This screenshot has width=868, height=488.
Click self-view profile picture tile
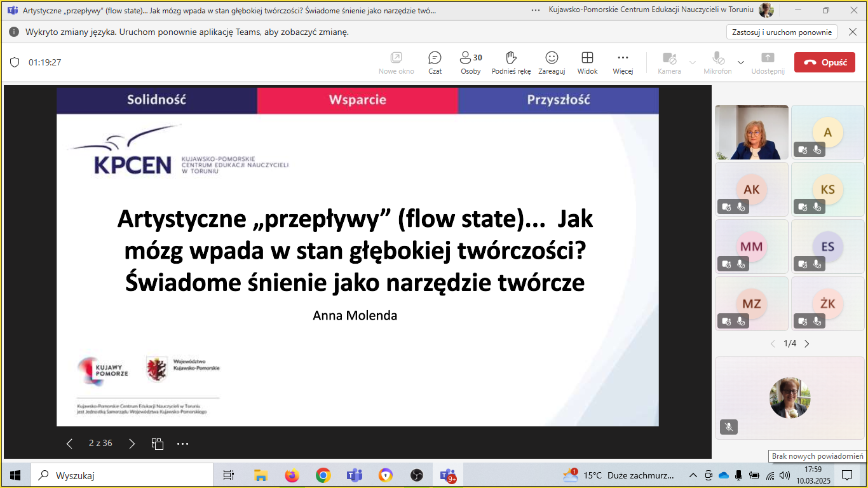790,398
